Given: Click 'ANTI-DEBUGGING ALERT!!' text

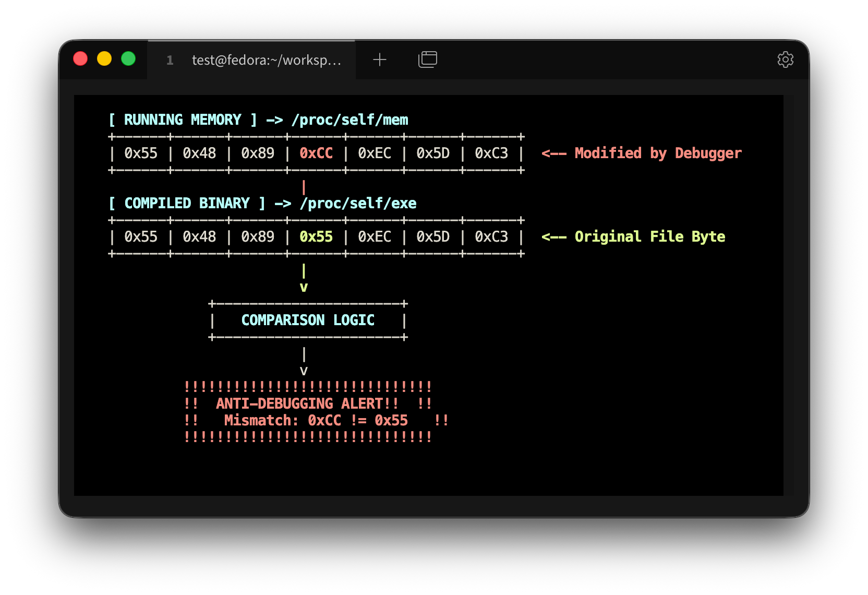Looking at the screenshot, I should pyautogui.click(x=307, y=404).
